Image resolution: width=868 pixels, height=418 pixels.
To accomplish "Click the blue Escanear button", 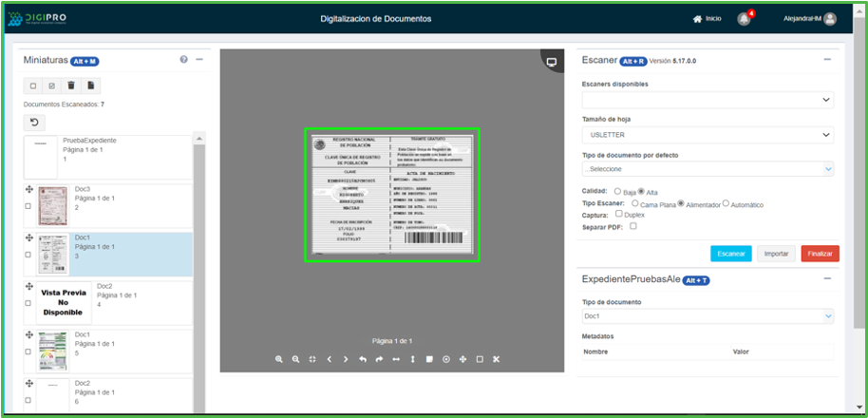I will (x=730, y=254).
